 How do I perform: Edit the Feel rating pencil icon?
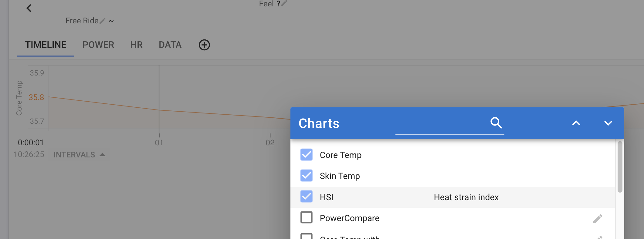pos(284,3)
